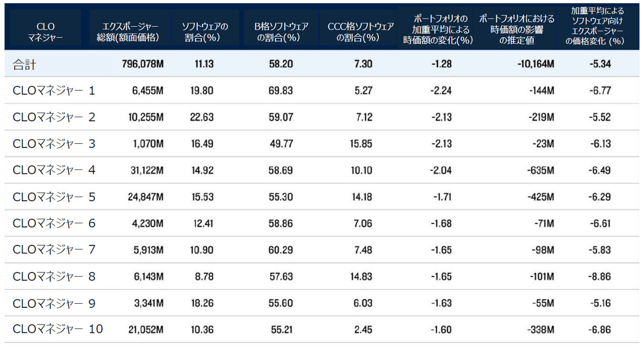Select the CLOマネジャー 1 row label

coord(54,91)
